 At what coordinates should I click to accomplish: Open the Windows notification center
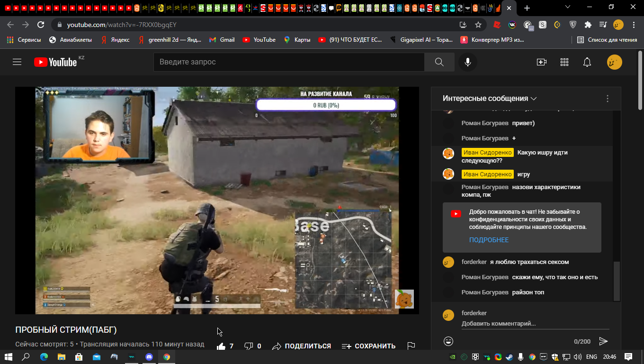coord(628,357)
